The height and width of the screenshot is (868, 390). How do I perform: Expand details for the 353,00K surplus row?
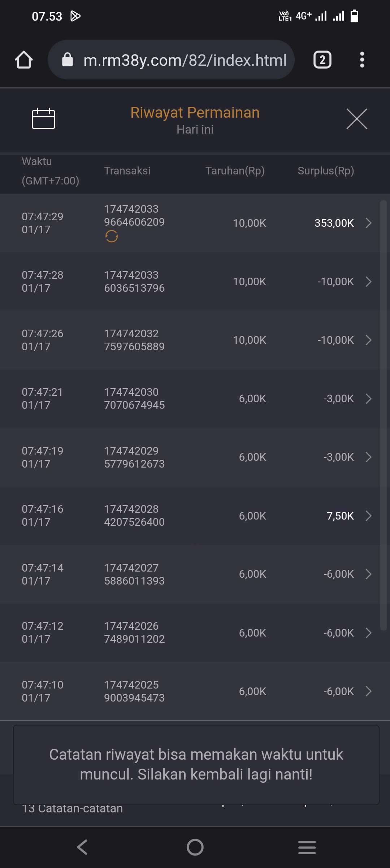[x=368, y=223]
